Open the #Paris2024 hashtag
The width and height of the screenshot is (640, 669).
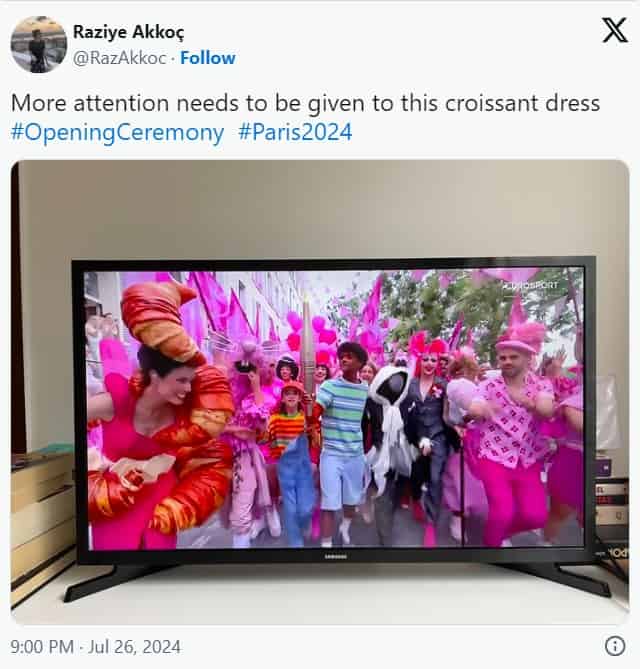(x=295, y=131)
